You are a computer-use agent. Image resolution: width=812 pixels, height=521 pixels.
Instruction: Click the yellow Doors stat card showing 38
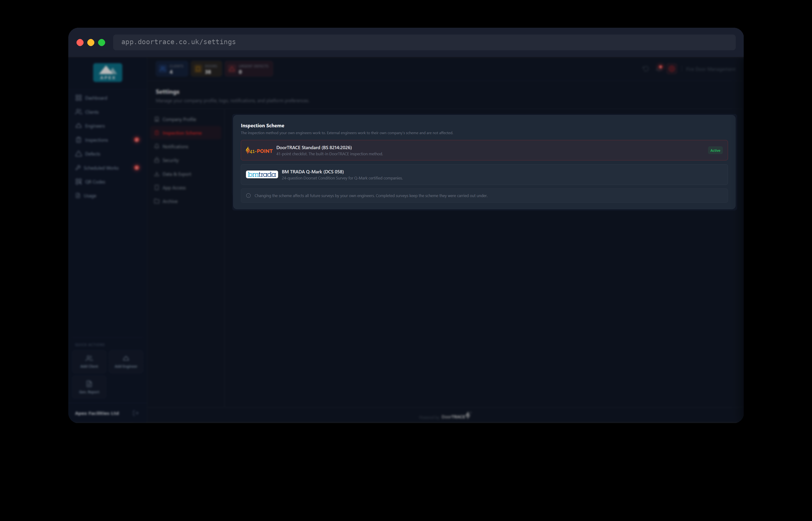click(207, 69)
